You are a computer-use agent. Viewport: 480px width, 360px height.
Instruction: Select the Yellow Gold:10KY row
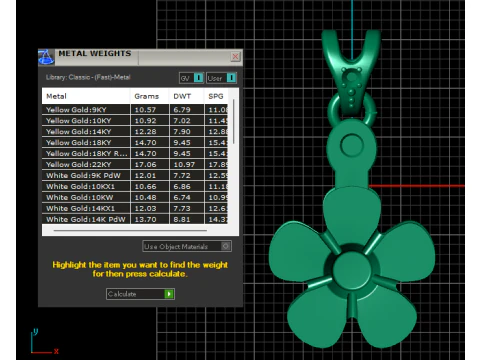click(135, 121)
